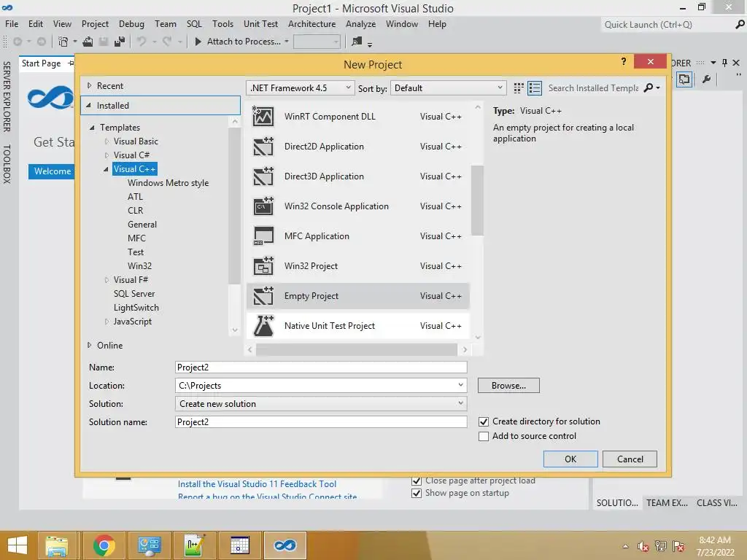
Task: Click the properties wrench icon in Solution Explorer
Action: coord(706,79)
